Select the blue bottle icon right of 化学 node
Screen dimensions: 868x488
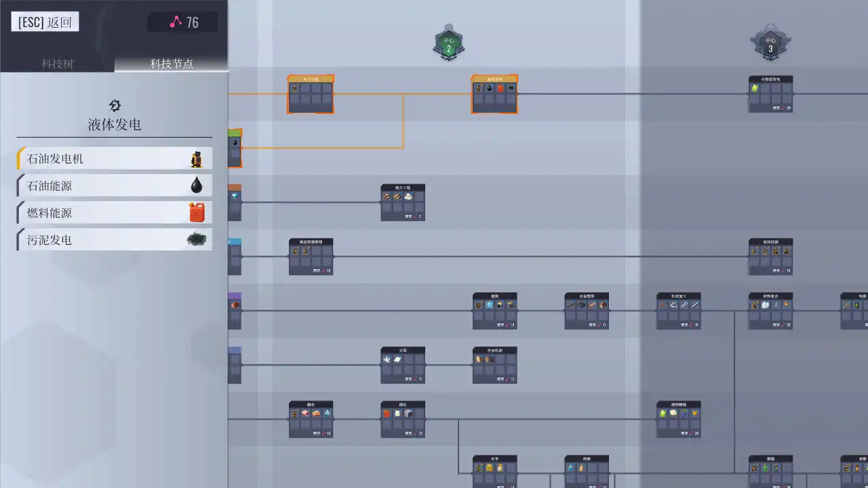click(x=570, y=468)
